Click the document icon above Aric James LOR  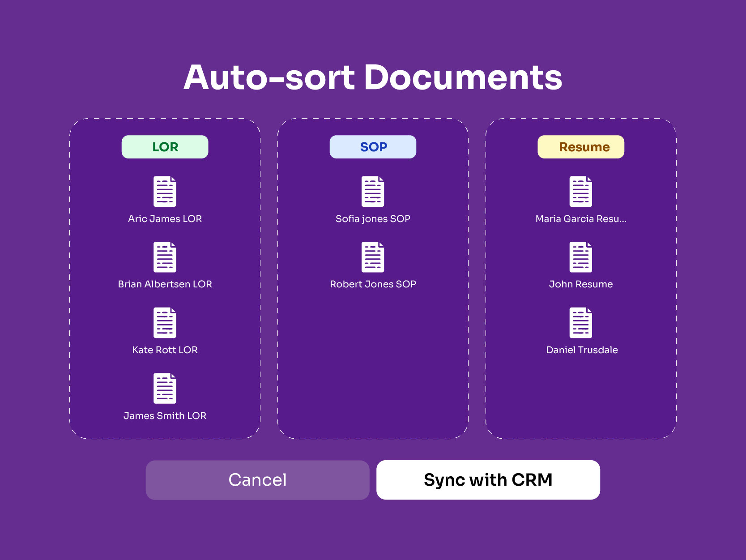[x=165, y=192]
